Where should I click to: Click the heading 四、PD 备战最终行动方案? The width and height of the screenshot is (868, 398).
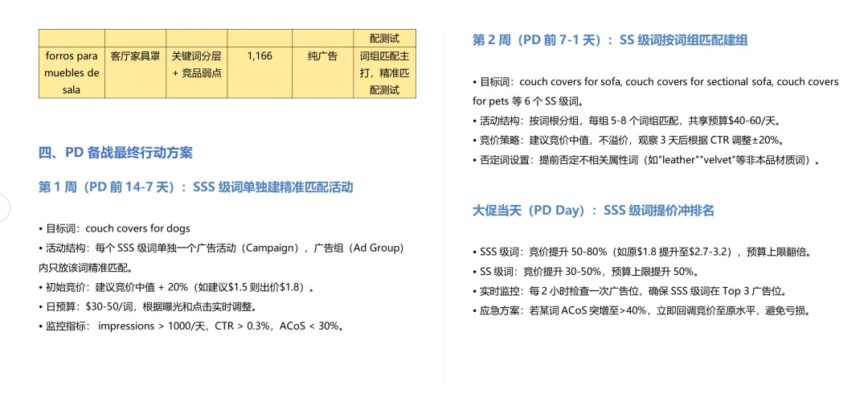click(116, 153)
